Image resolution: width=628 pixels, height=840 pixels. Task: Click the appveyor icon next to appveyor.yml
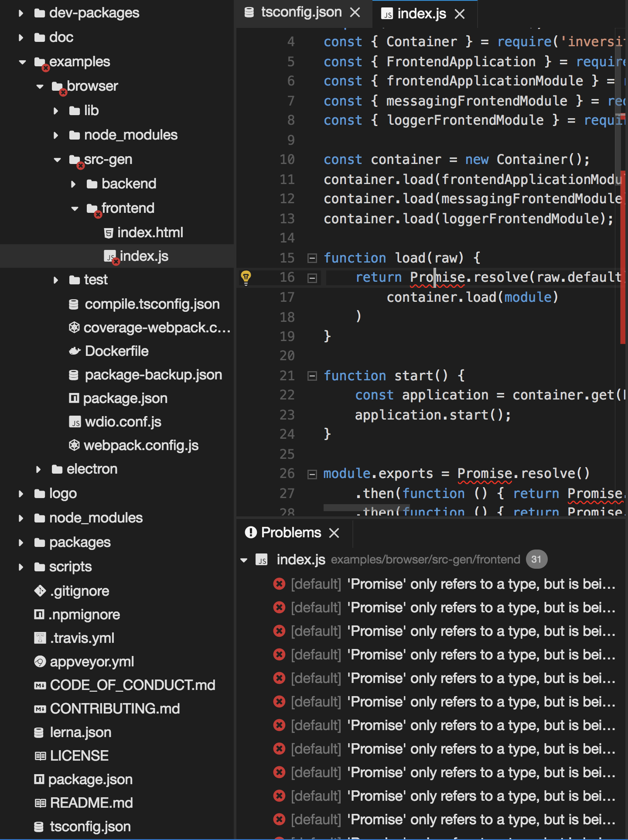pyautogui.click(x=40, y=662)
